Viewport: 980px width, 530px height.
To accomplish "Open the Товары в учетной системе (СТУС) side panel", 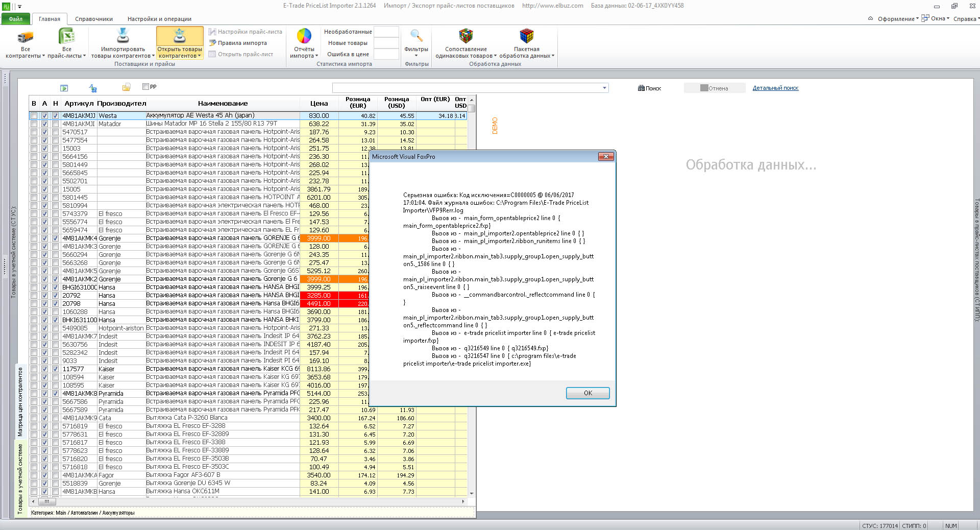I will (13, 252).
